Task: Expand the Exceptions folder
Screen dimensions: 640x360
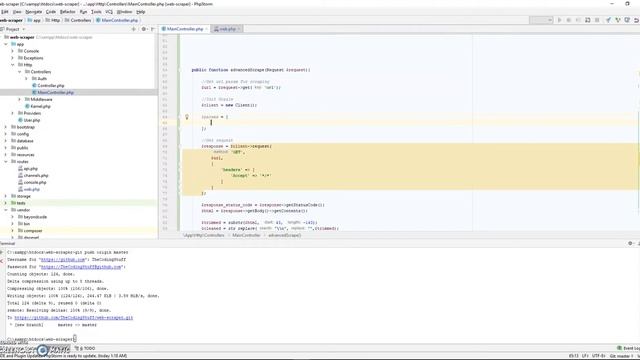Action: pos(12,58)
